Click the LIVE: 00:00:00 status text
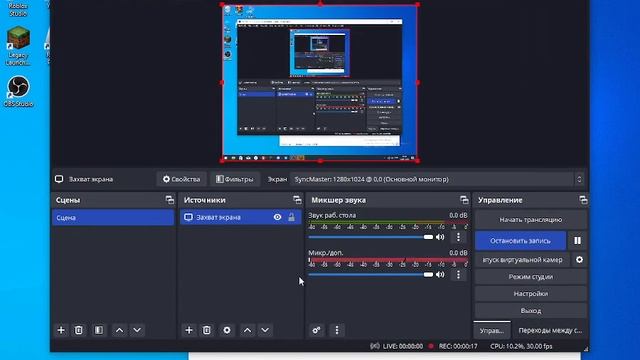Viewport: 640px width, 360px height. point(403,346)
